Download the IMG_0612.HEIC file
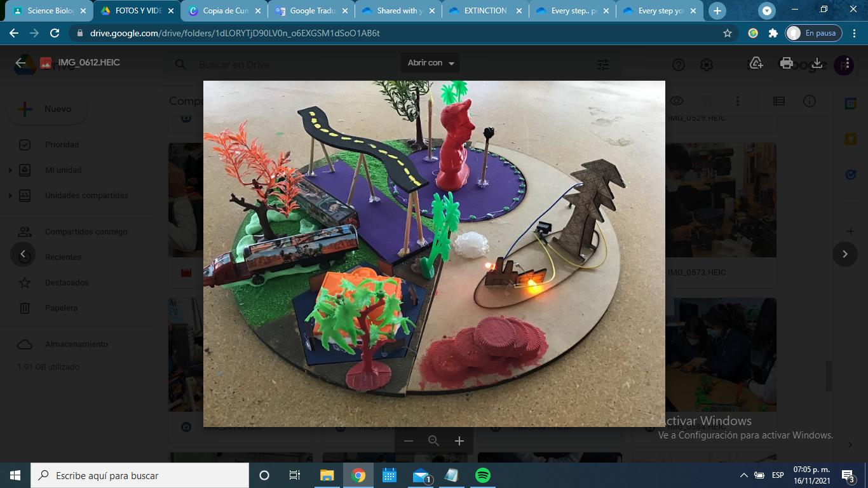 pos(817,63)
